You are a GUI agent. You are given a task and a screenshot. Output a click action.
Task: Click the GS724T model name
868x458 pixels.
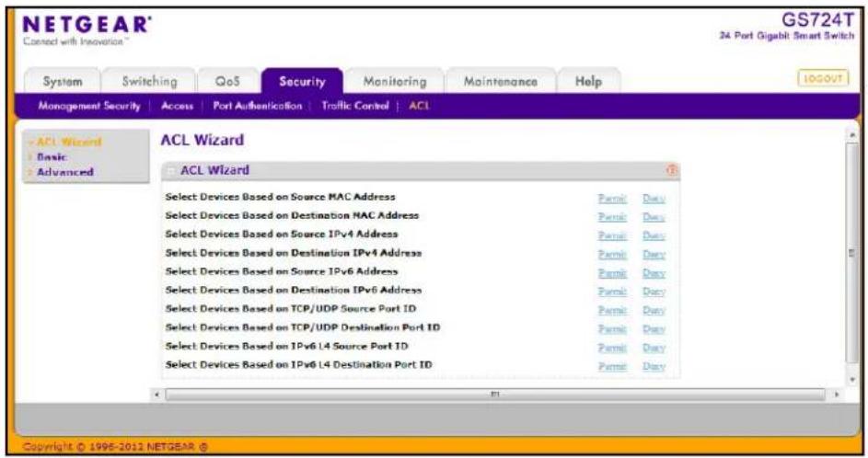(x=817, y=20)
